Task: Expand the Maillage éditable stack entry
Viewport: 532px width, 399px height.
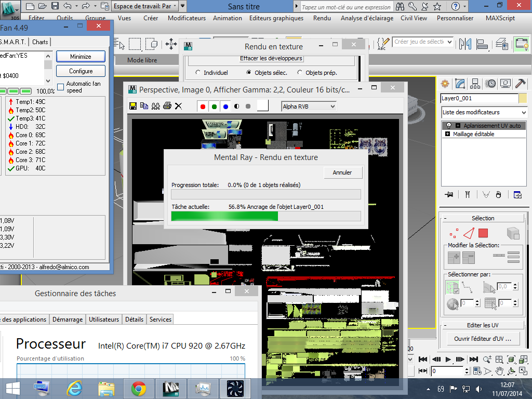Action: (x=447, y=134)
